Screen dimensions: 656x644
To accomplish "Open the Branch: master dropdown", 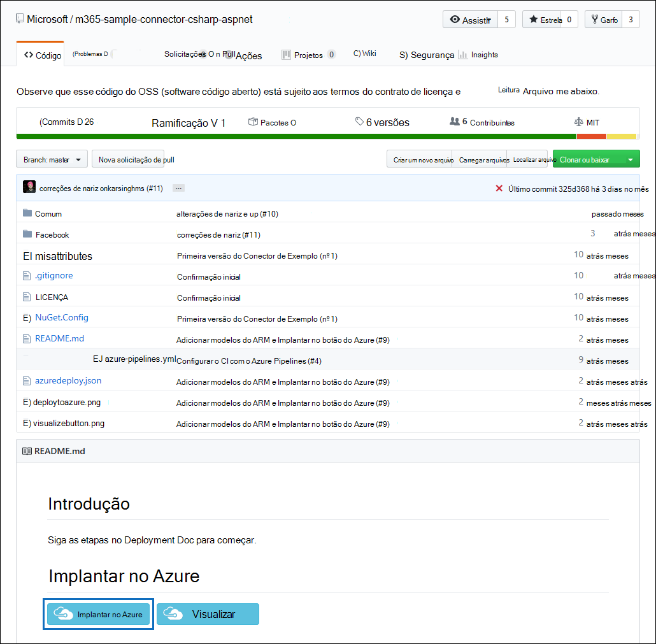I will [51, 159].
